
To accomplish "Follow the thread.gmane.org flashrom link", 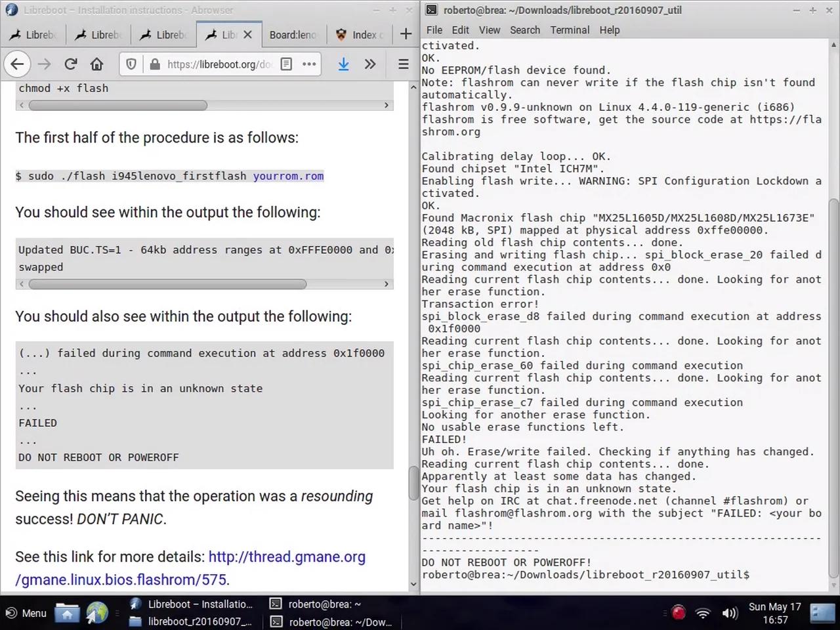I will [x=287, y=556].
